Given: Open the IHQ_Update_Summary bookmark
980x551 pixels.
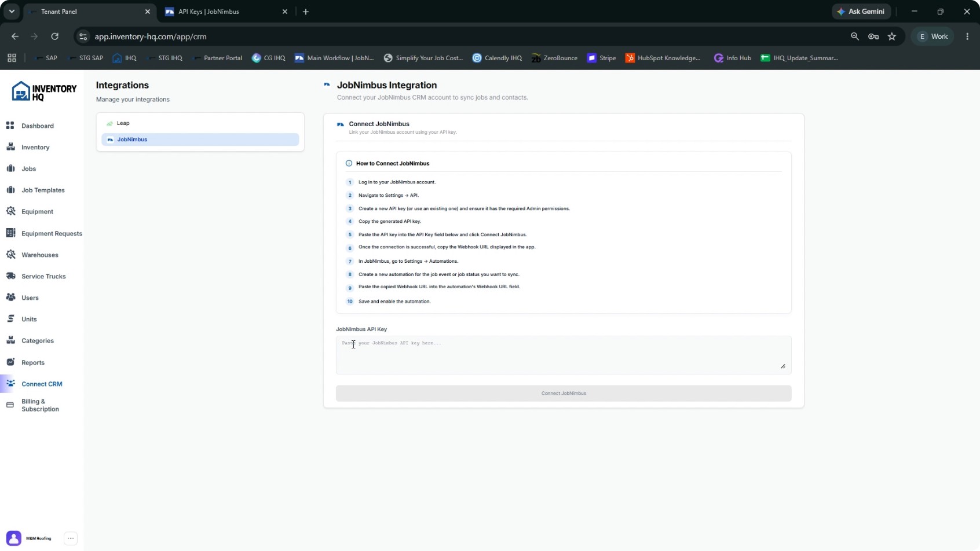Looking at the screenshot, I should tap(799, 58).
